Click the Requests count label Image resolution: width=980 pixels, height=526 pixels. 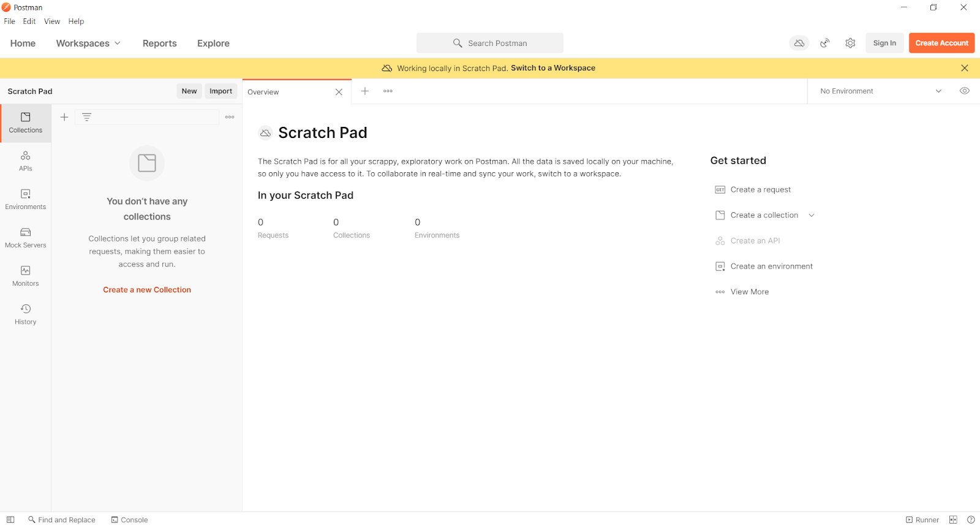point(273,235)
